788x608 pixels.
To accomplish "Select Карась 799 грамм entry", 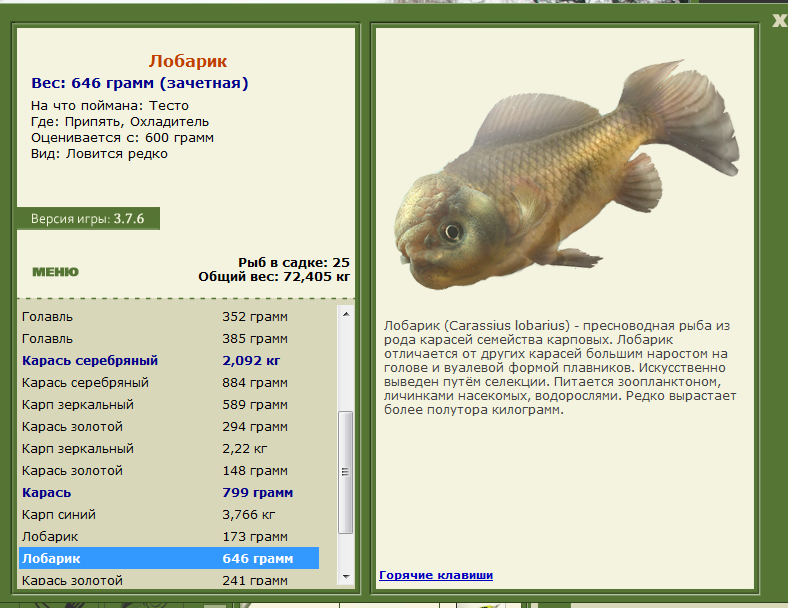I will (x=169, y=492).
